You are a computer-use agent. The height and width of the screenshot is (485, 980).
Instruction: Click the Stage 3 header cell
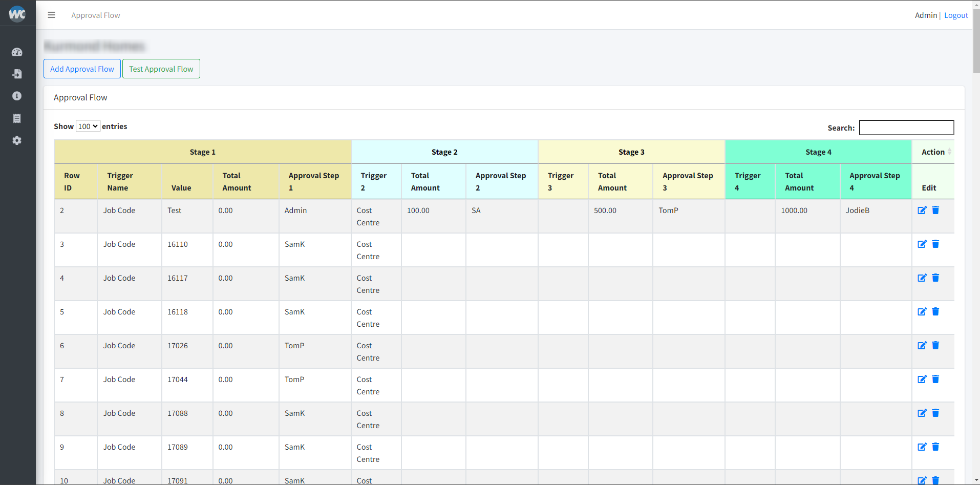631,152
